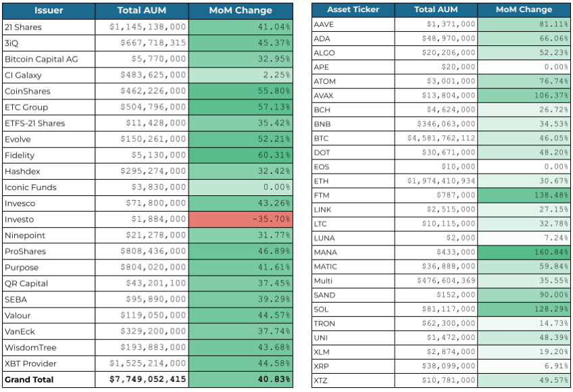Click the ALGO ticker cell

(x=353, y=53)
